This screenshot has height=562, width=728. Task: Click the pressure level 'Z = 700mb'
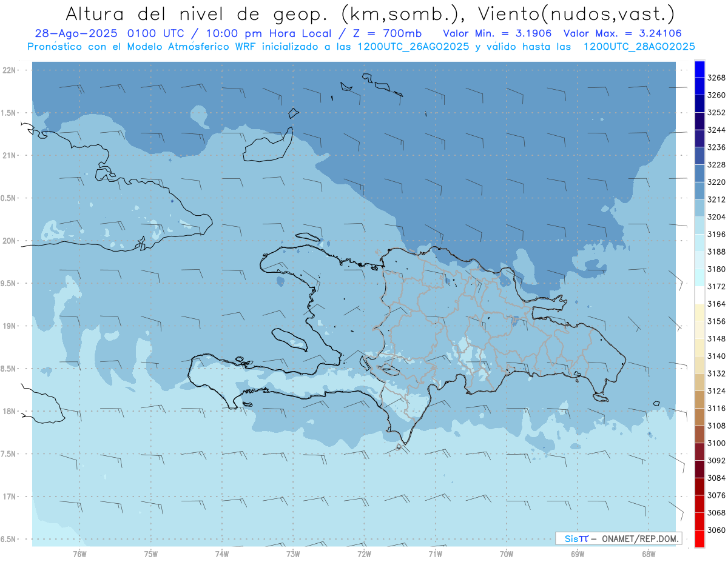(x=383, y=33)
